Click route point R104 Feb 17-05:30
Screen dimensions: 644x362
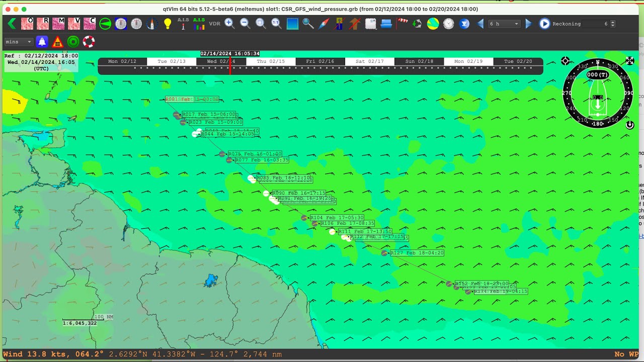[x=337, y=218]
